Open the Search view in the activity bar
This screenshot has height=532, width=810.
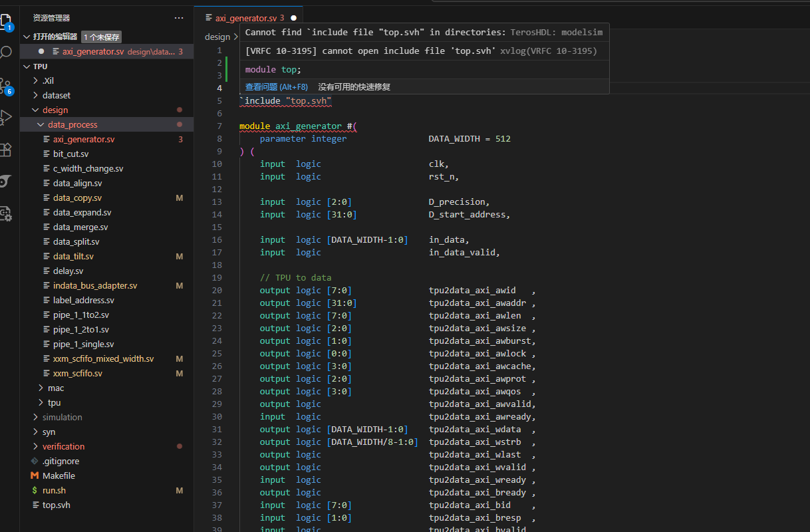pyautogui.click(x=6, y=53)
